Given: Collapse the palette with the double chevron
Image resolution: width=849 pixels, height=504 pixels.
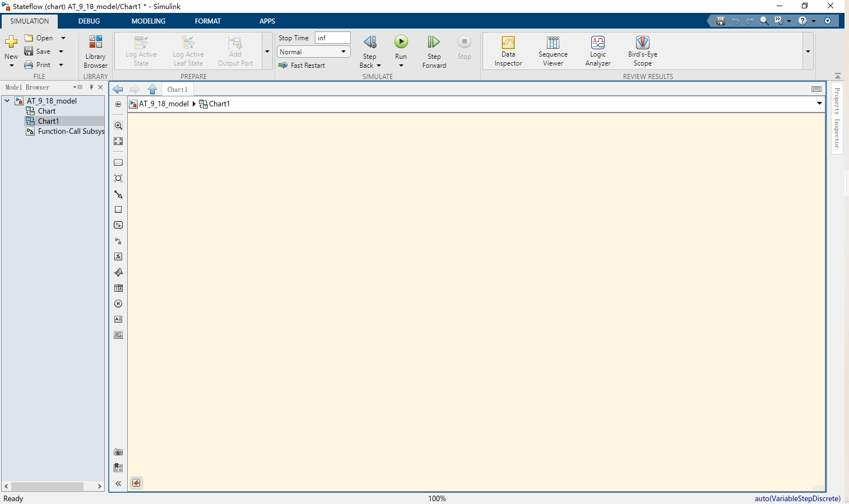Looking at the screenshot, I should coord(118,483).
